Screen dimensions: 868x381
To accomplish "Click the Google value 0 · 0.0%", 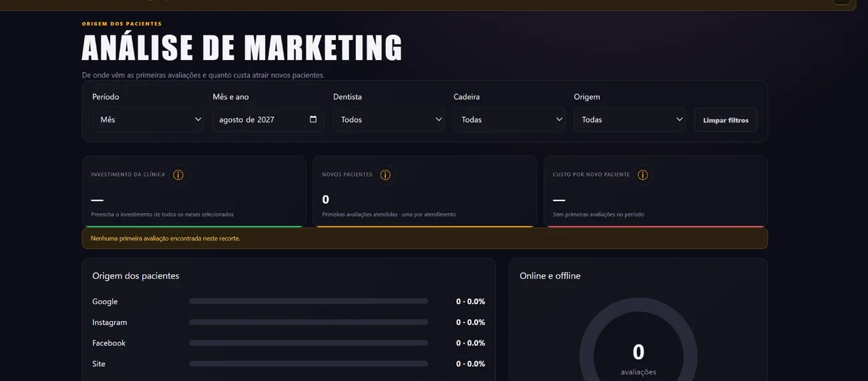I will coord(471,301).
